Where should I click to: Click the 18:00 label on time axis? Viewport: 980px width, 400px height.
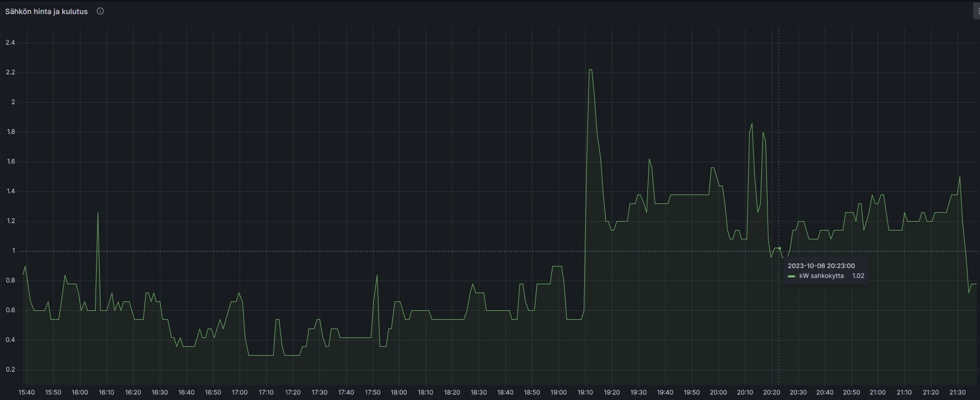coord(399,392)
